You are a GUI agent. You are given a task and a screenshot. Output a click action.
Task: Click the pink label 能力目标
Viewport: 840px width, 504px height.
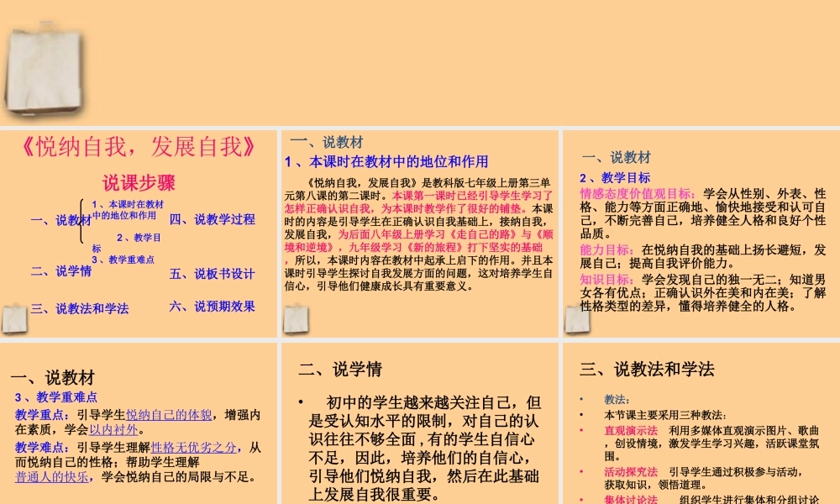(x=607, y=250)
